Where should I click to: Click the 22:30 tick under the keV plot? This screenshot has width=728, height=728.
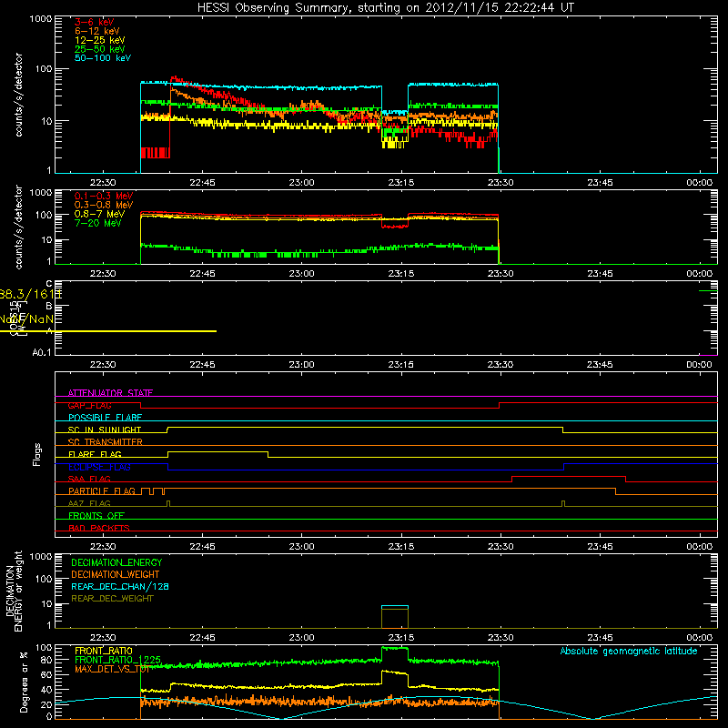coord(103,183)
